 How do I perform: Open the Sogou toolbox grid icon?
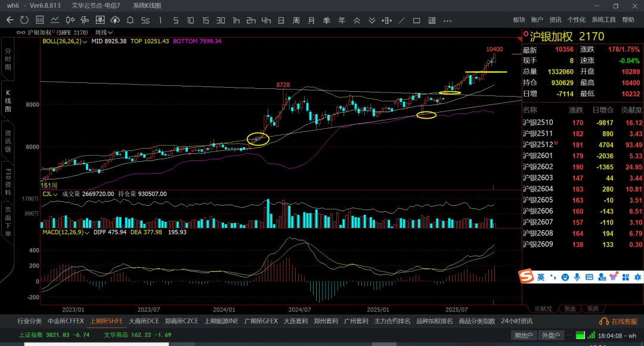(626, 277)
